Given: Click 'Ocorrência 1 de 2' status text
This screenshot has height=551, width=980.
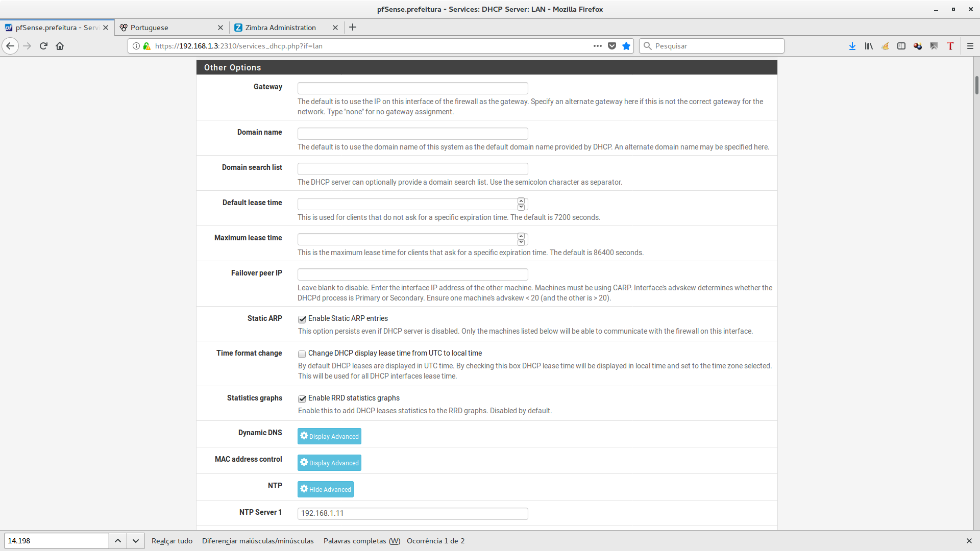Looking at the screenshot, I should (435, 541).
